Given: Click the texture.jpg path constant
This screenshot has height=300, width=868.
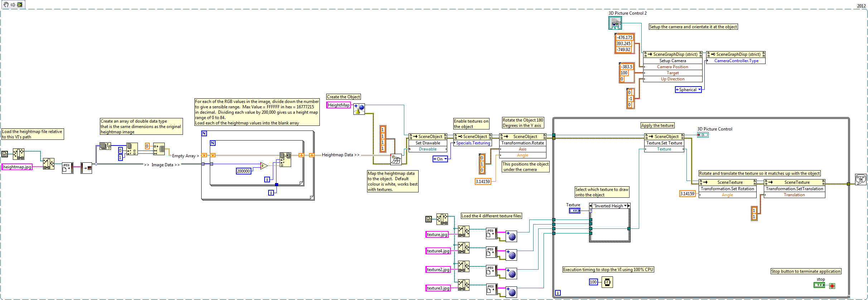Looking at the screenshot, I should click(437, 235).
